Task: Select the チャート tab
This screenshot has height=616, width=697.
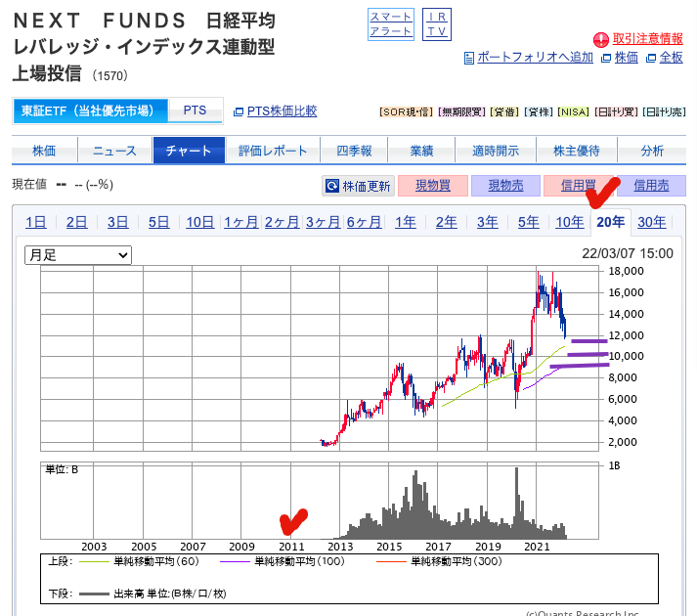Action: tap(189, 151)
